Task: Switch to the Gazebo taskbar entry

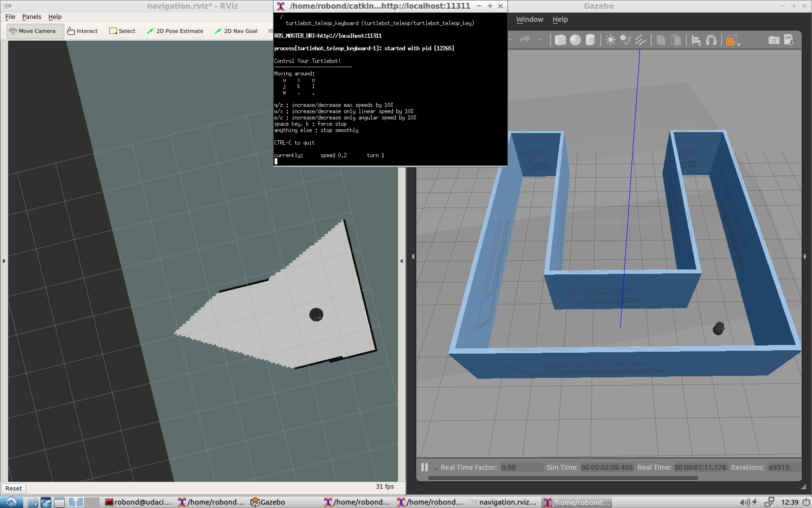Action: point(268,502)
